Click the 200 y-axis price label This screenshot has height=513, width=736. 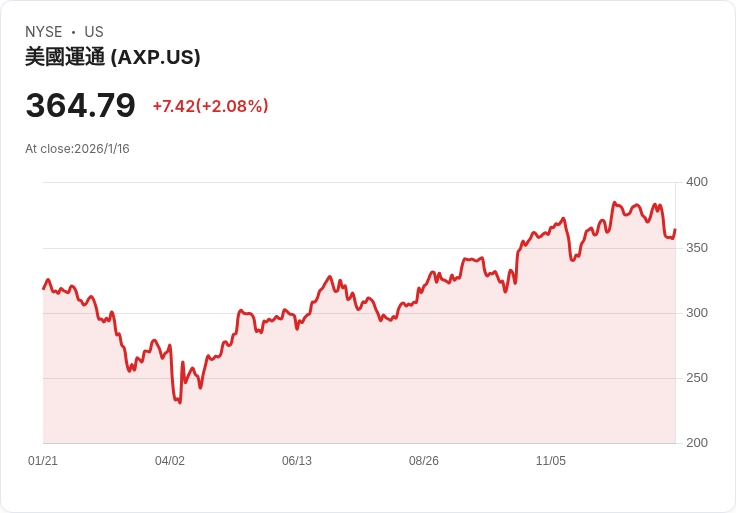click(697, 443)
